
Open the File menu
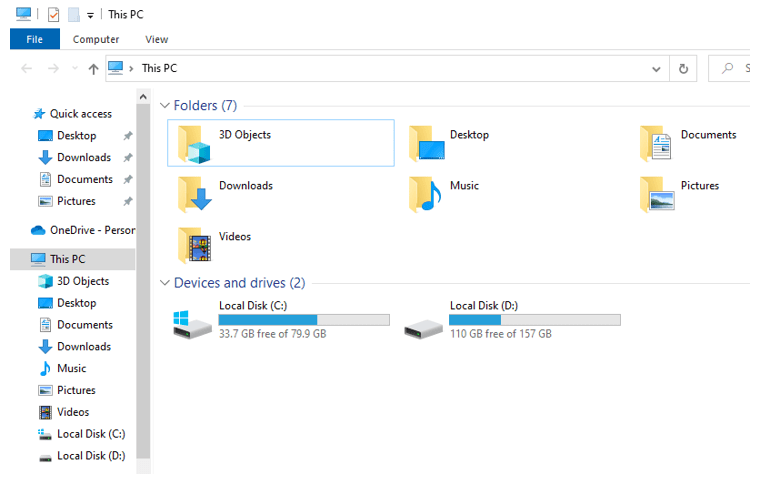(x=34, y=39)
